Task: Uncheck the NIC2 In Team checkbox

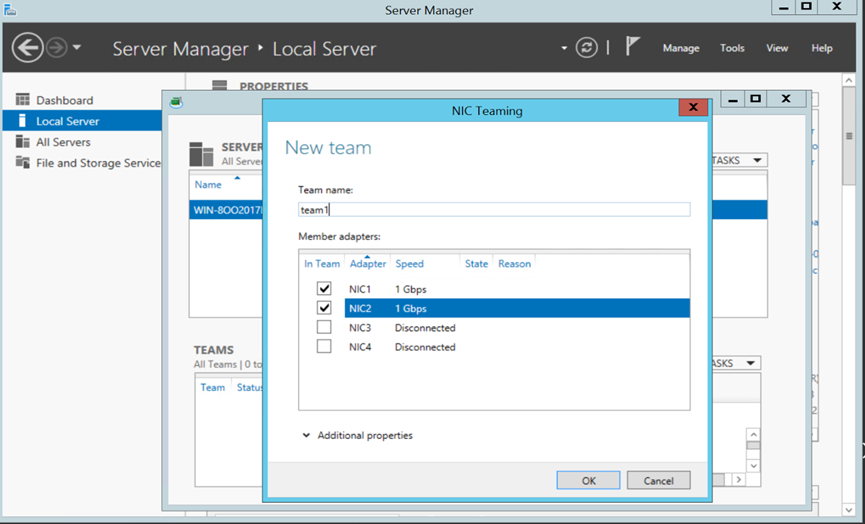Action: tap(324, 308)
